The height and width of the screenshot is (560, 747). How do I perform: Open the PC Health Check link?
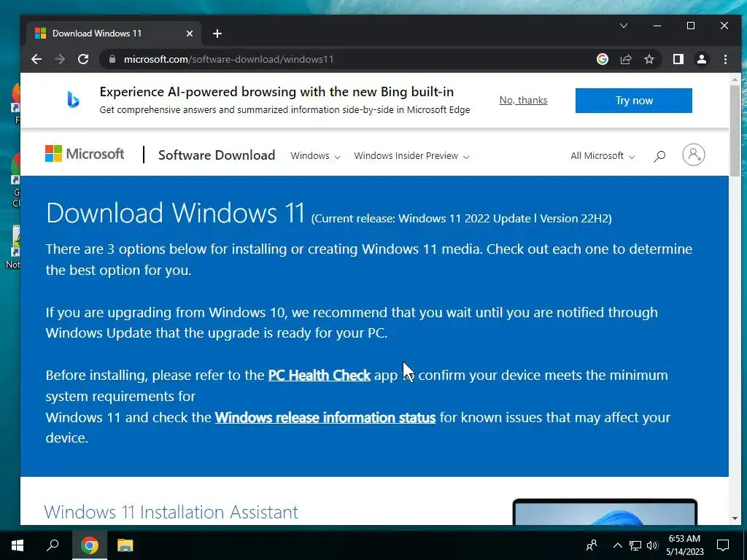coord(320,376)
